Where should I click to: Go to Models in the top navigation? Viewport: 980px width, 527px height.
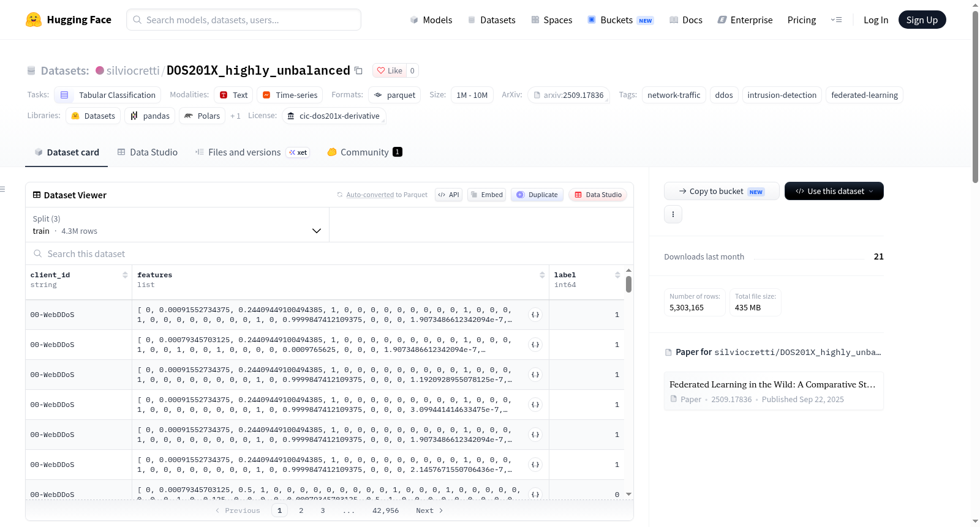[431, 20]
